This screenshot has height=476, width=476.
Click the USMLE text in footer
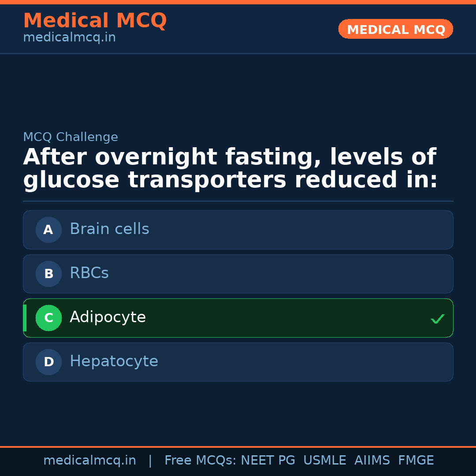pos(324,461)
